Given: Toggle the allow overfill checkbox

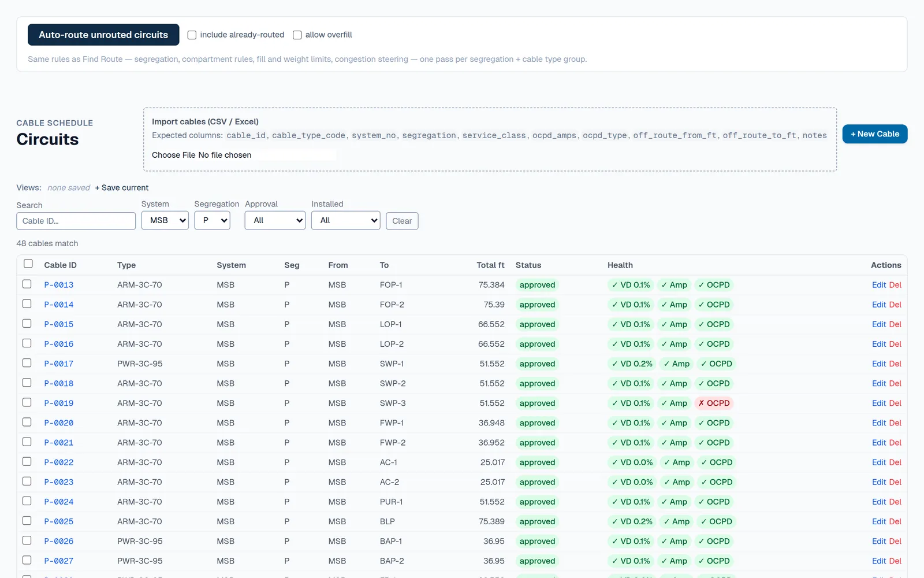Looking at the screenshot, I should [x=297, y=35].
